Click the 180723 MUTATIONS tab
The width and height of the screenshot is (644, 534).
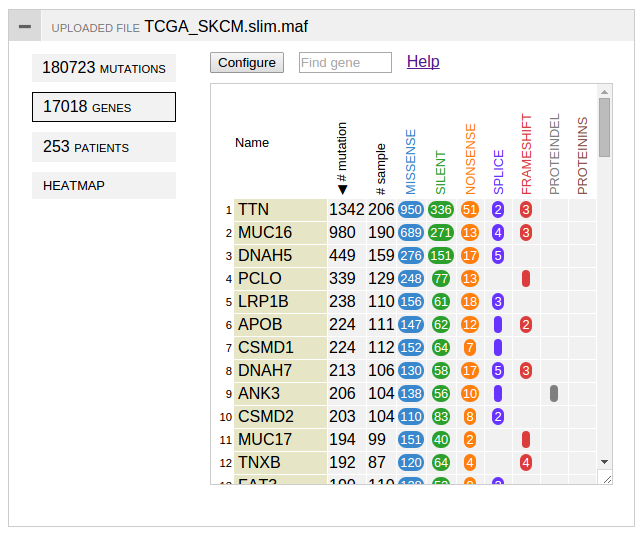point(104,68)
